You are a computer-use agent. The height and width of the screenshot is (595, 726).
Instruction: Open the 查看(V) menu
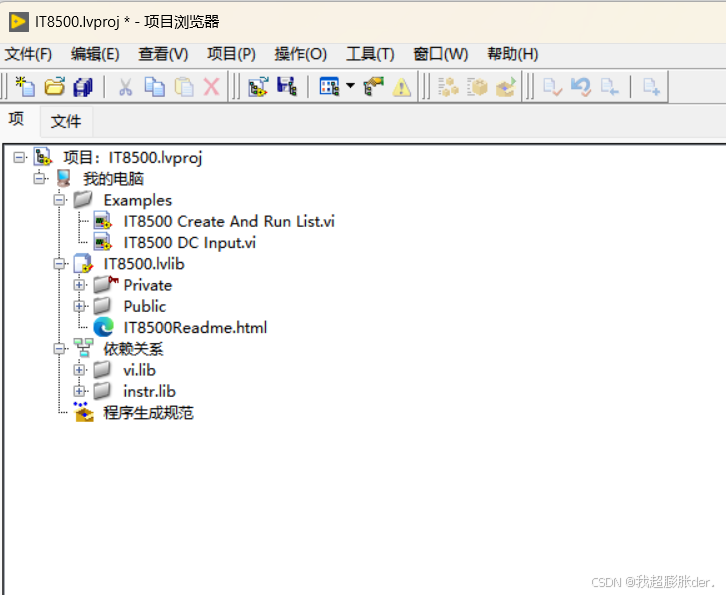point(163,54)
